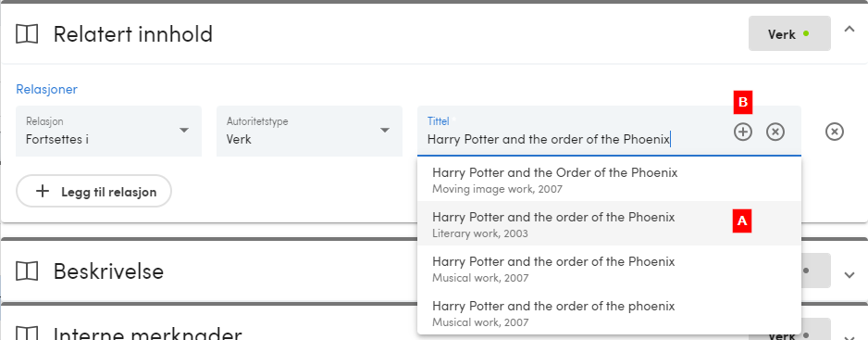Click the Verk button in Relatert innhold header
Viewport: 868px width, 340px height.
[x=789, y=34]
